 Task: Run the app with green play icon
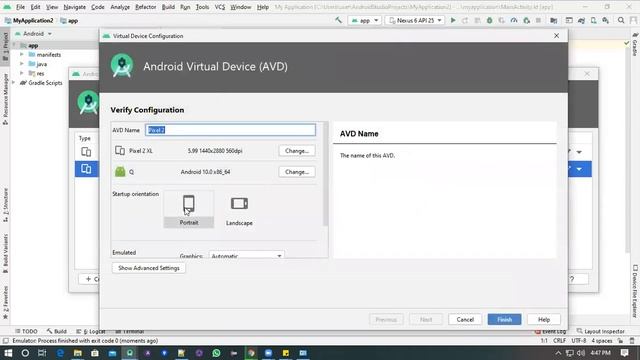pyautogui.click(x=453, y=20)
